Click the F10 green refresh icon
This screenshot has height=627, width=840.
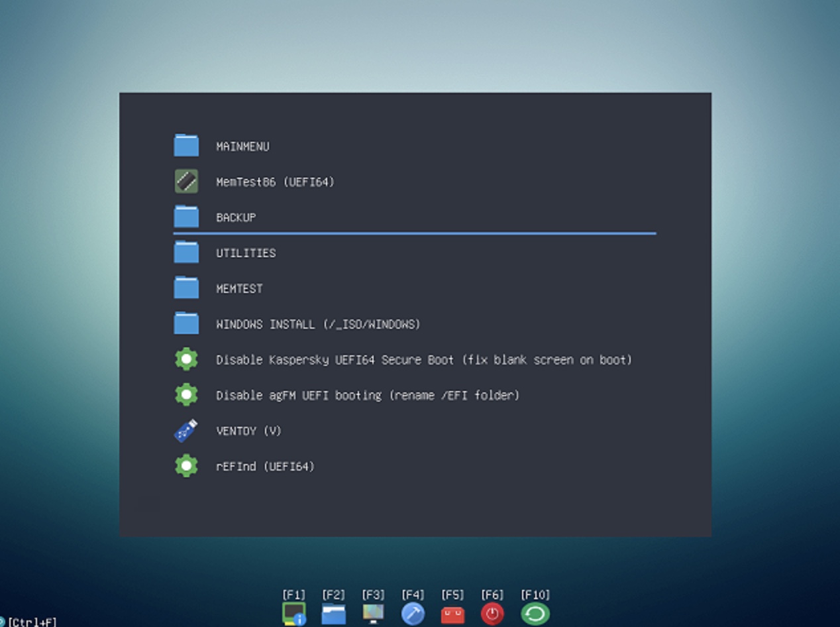tap(535, 614)
